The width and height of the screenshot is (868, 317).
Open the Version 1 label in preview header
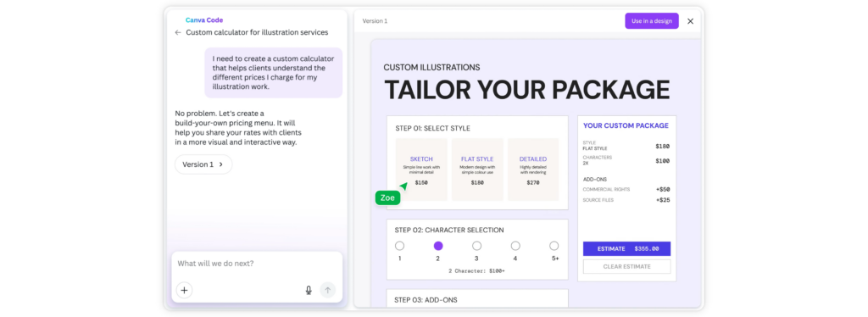[x=375, y=21]
